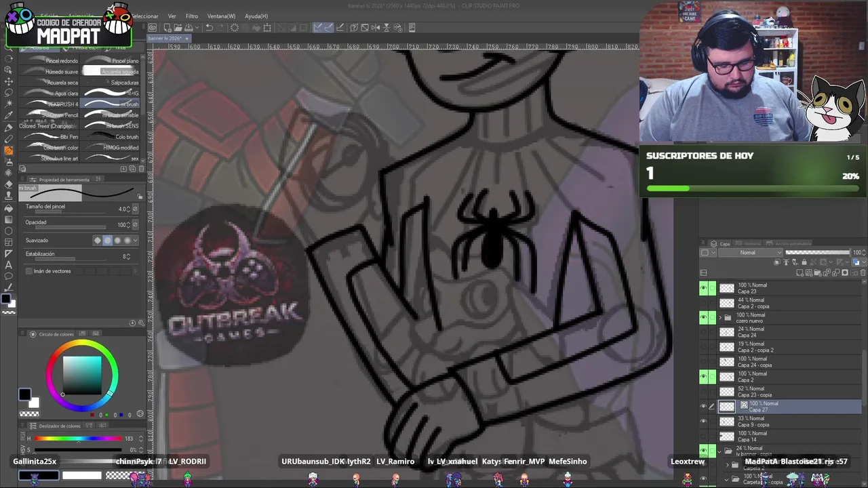Click the smartphone connect icon
This screenshot has width=868, height=488.
click(412, 28)
